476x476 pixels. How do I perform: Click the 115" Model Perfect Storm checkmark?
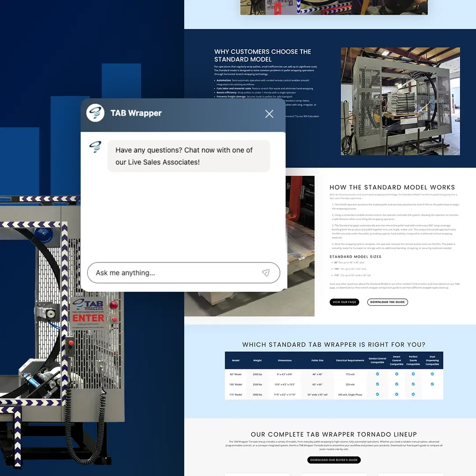[x=413, y=394]
